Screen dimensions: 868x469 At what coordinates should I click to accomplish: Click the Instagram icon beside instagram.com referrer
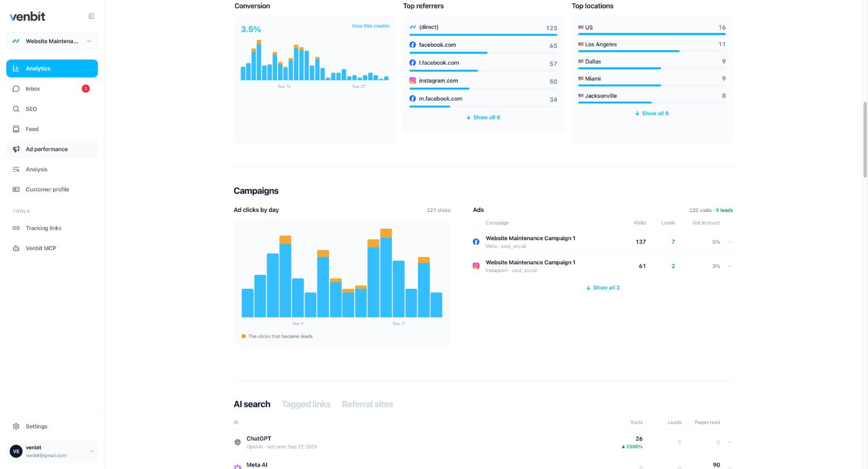click(413, 81)
